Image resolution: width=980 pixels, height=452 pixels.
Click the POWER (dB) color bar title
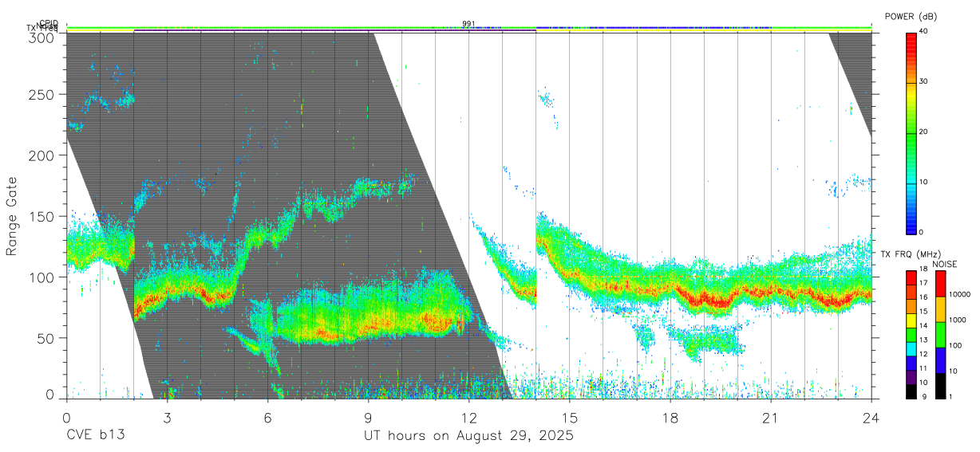[x=911, y=17]
